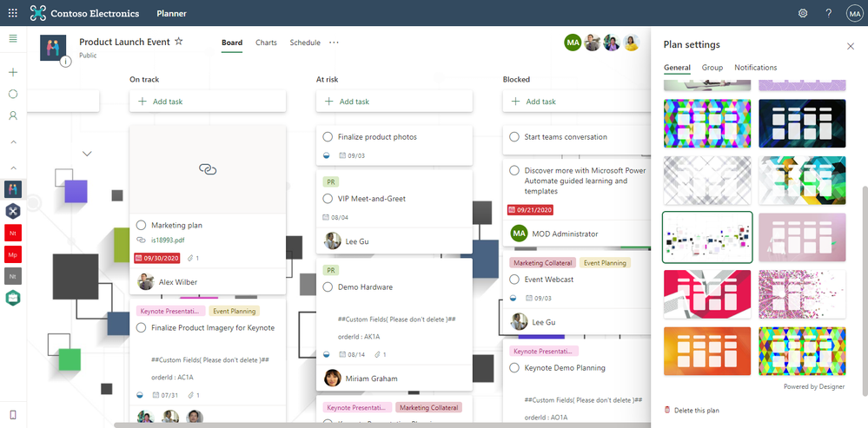Screen dimensions: 868x428
Task: Open the Product Launch Event plan icon in sidebar
Action: coord(13,188)
